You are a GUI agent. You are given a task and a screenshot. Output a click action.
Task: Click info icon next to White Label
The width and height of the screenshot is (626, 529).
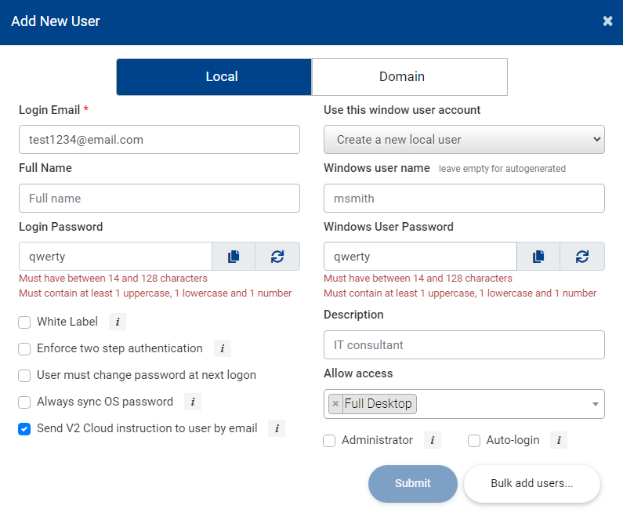pos(117,322)
